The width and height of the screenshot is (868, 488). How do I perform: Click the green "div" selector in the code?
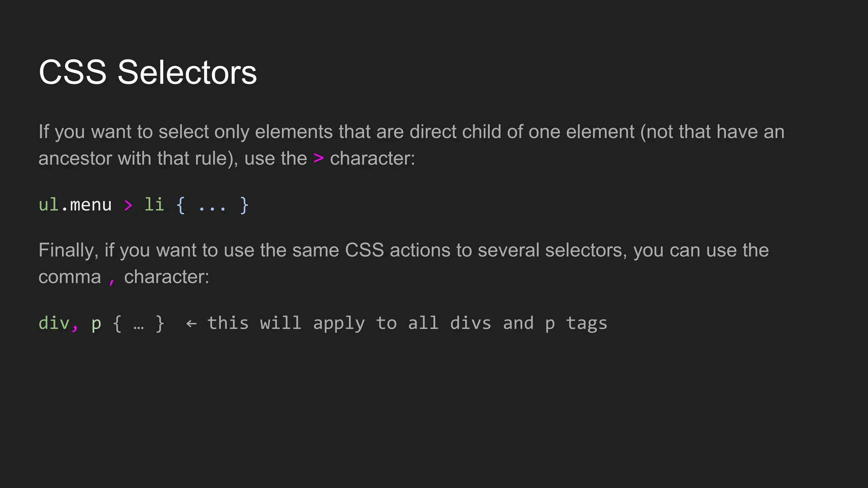coord(54,323)
